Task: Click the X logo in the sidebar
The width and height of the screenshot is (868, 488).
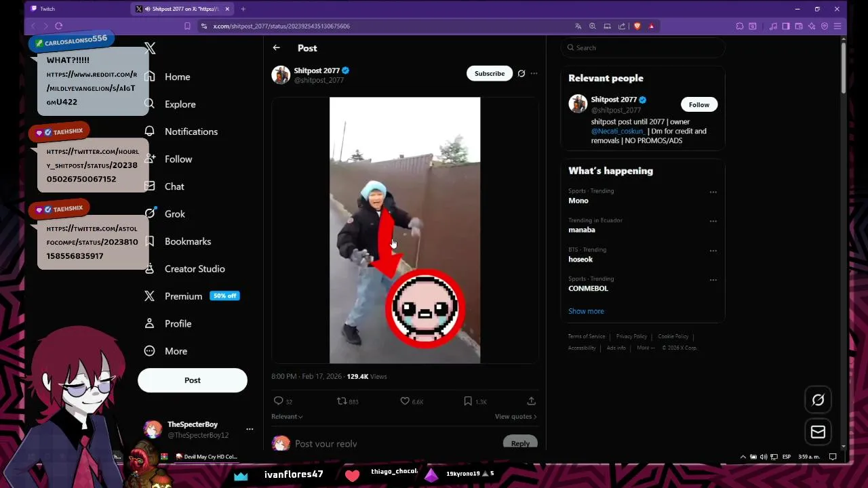Action: [150, 48]
